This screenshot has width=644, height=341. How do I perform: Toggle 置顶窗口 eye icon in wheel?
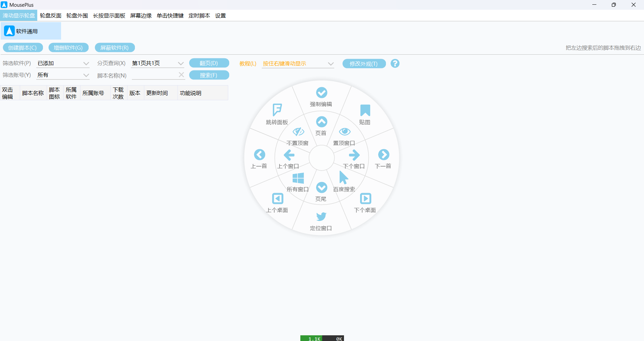point(344,131)
